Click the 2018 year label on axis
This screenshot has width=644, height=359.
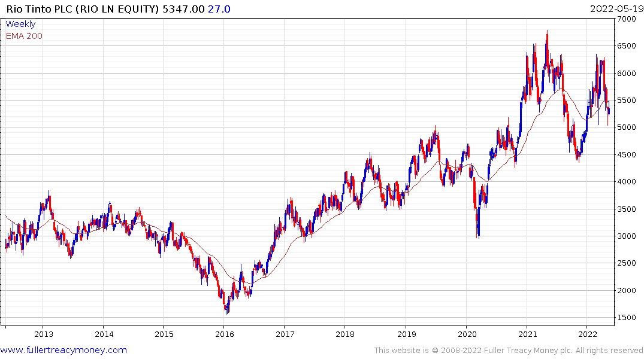(345, 334)
